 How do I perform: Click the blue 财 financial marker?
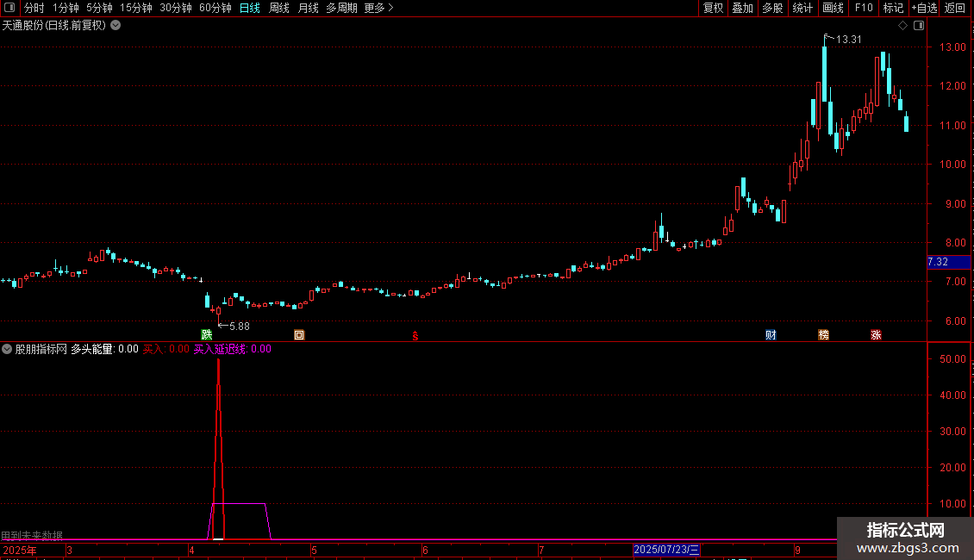click(x=771, y=335)
